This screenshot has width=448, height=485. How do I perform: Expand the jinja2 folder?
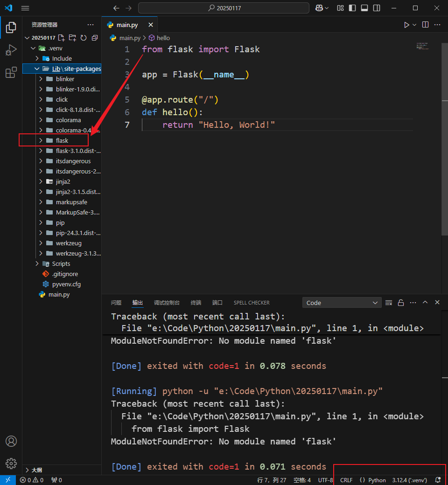[x=41, y=181]
